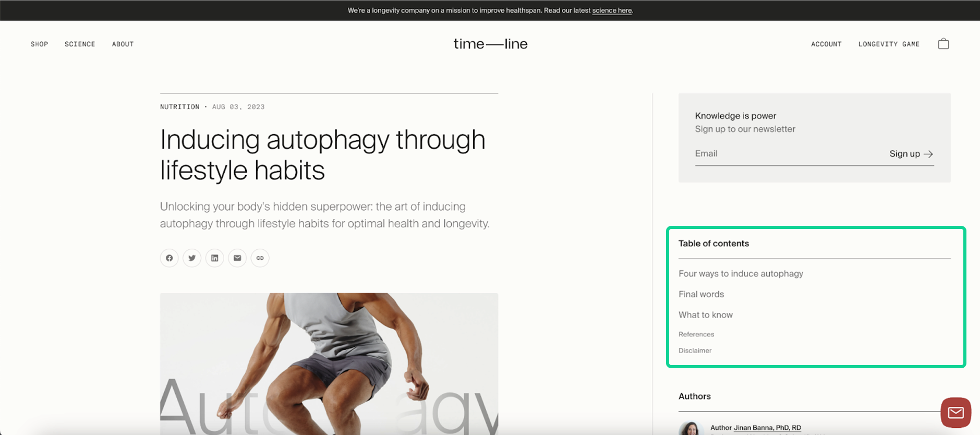Viewport: 980px width, 435px height.
Task: Share article on Twitter icon
Action: [192, 258]
